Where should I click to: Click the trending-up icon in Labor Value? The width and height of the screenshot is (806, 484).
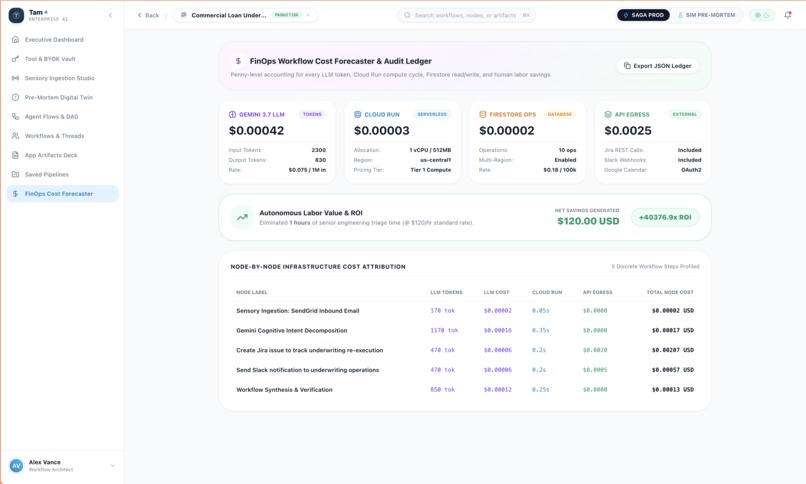point(242,217)
